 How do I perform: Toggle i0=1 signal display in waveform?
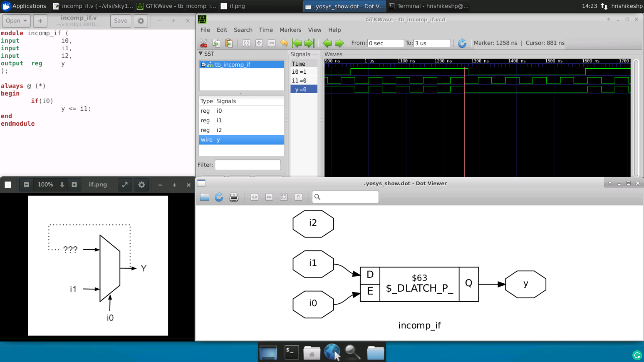point(299,72)
